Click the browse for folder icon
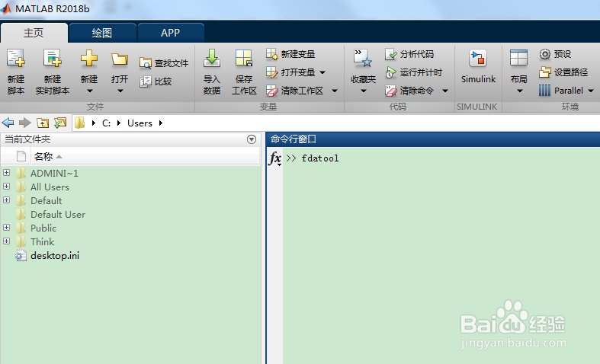Image resolution: width=600 pixels, height=364 pixels. click(x=60, y=123)
